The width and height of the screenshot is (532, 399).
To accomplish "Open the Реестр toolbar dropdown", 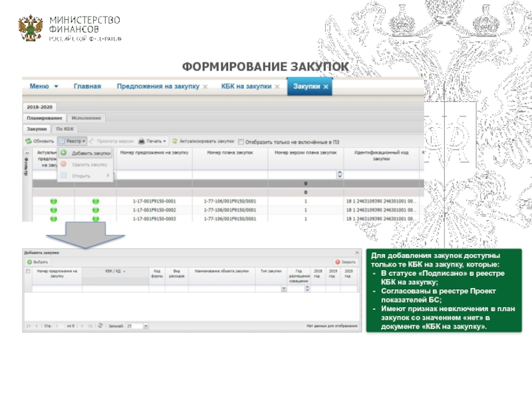I will point(72,141).
